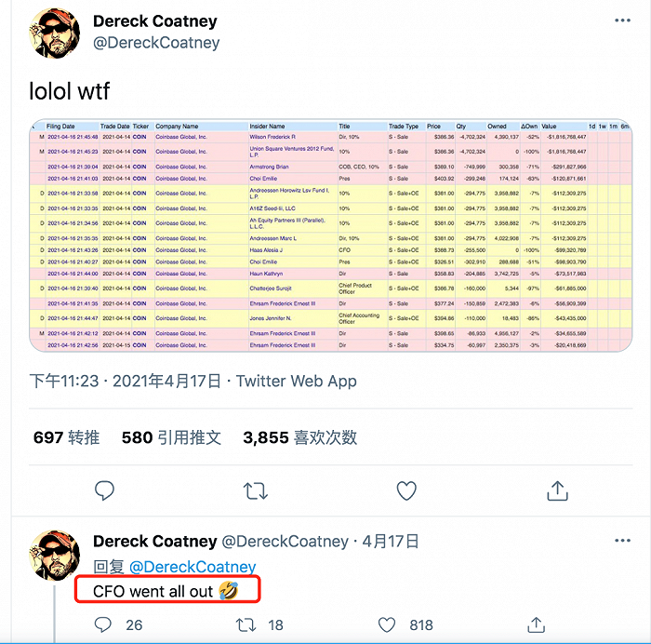
Task: Open more options on the main tweet
Action: 622,21
